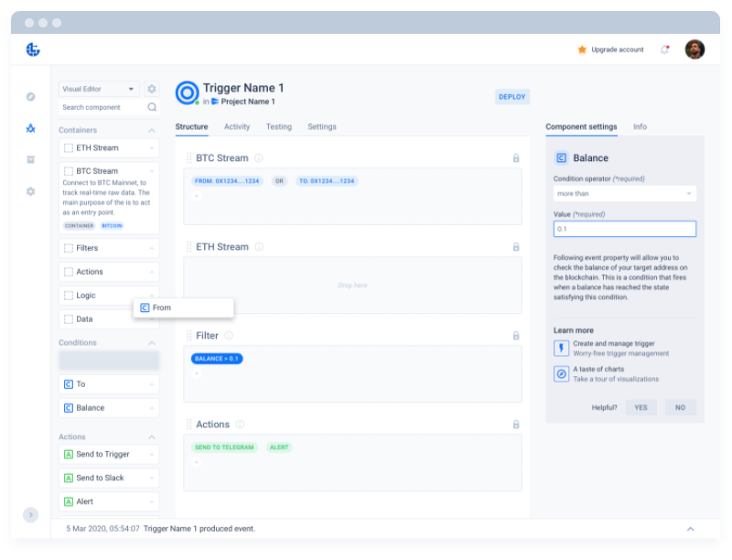Show info for Actions section
Viewport: 732px width, 560px height.
coord(240,425)
